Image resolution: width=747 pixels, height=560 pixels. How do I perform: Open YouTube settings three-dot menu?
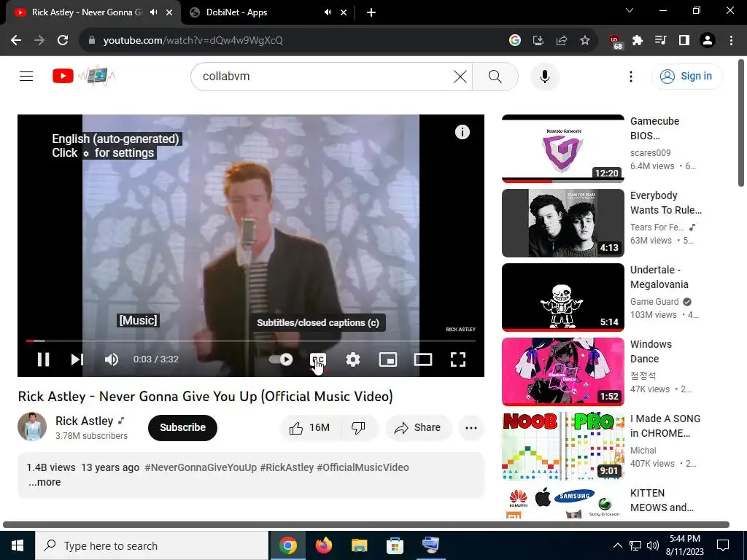(x=631, y=76)
